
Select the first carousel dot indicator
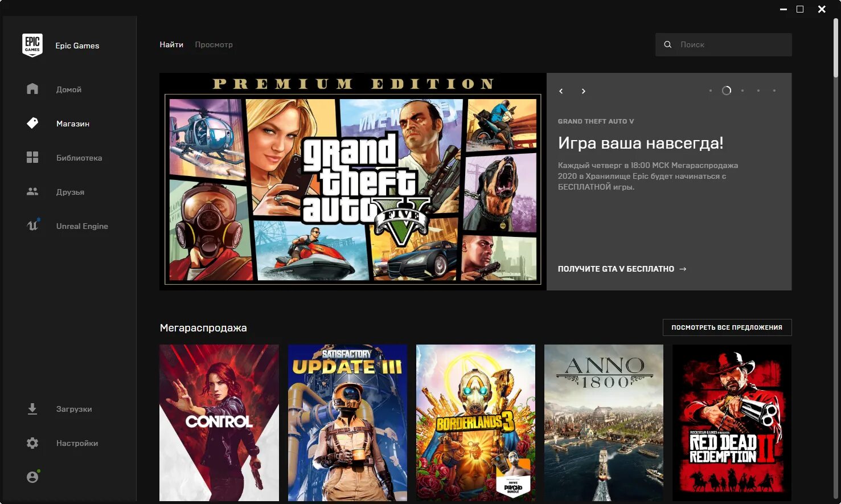pyautogui.click(x=710, y=91)
